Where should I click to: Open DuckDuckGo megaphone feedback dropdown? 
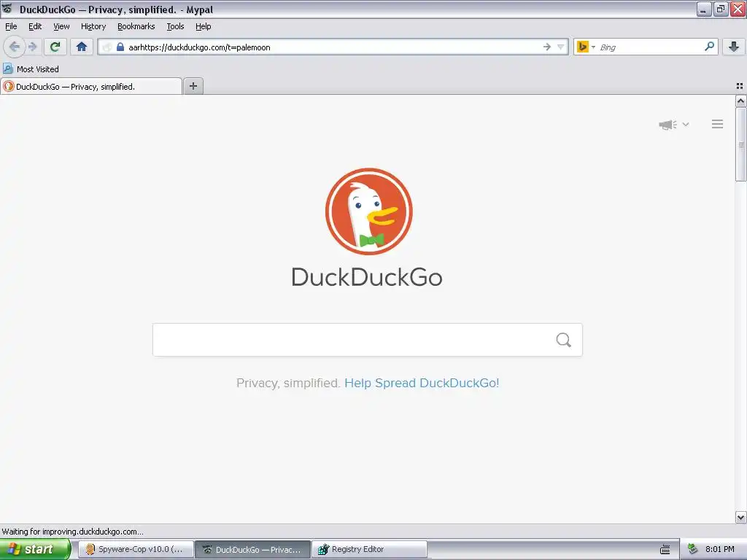pyautogui.click(x=673, y=125)
